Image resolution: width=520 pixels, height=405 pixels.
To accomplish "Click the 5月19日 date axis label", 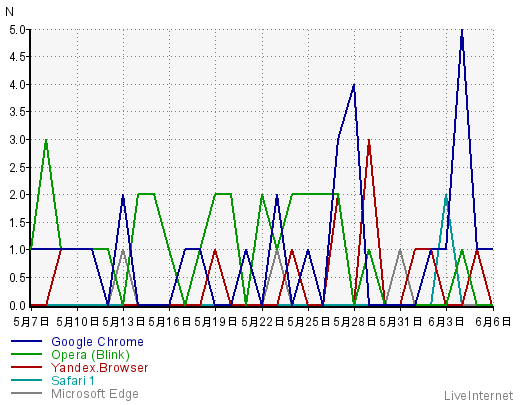I will tap(215, 322).
